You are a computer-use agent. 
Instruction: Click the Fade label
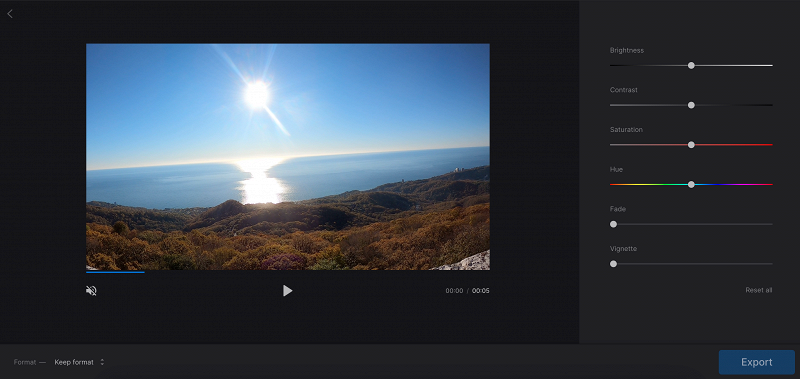pos(617,209)
